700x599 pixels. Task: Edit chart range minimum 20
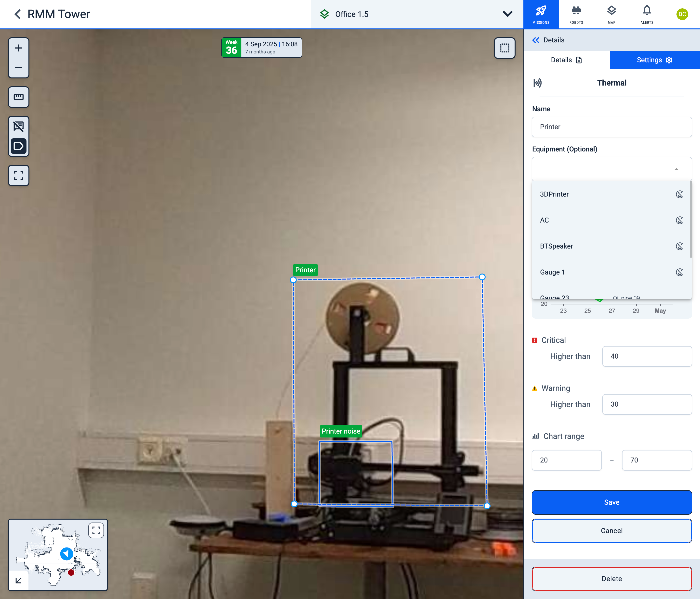point(567,460)
